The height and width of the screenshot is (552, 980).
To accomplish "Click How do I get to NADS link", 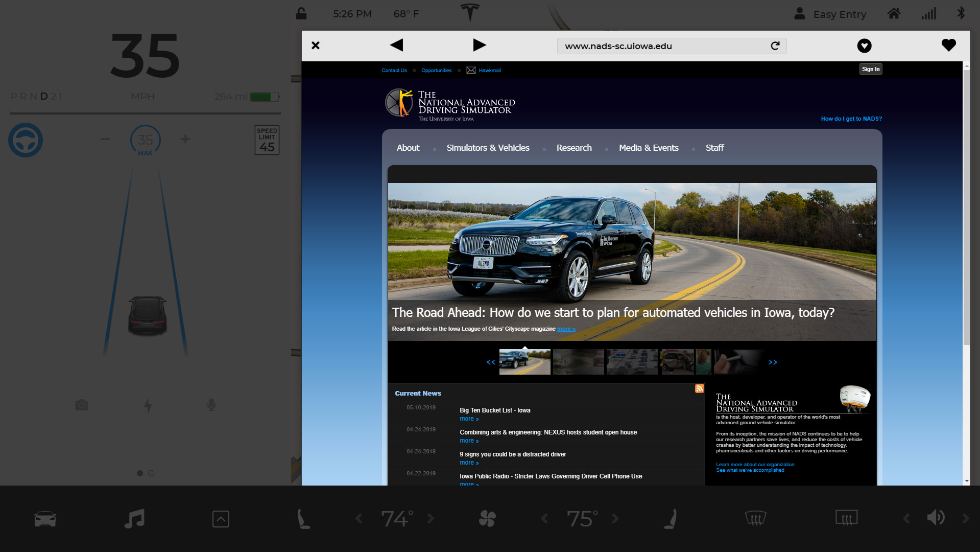I will 851,119.
